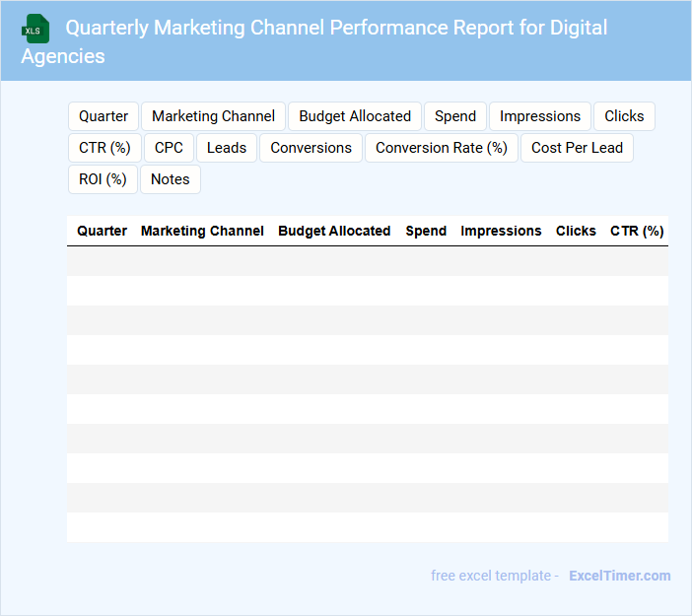
Task: Open the ExcelTimer.com link
Action: 619,576
